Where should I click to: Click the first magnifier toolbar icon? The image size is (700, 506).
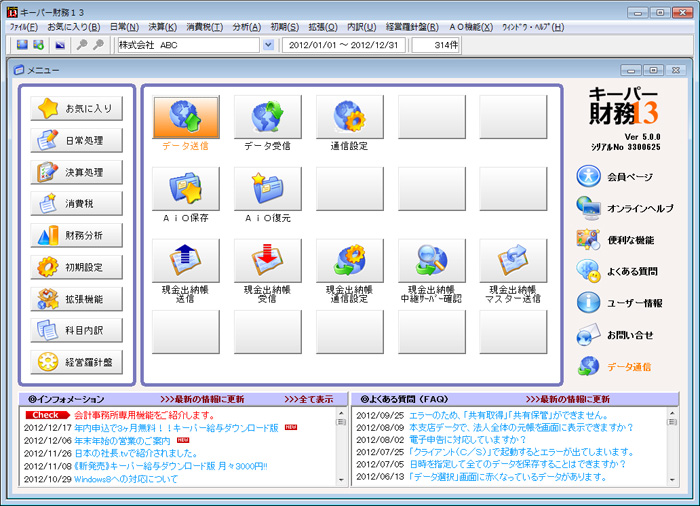tap(82, 45)
